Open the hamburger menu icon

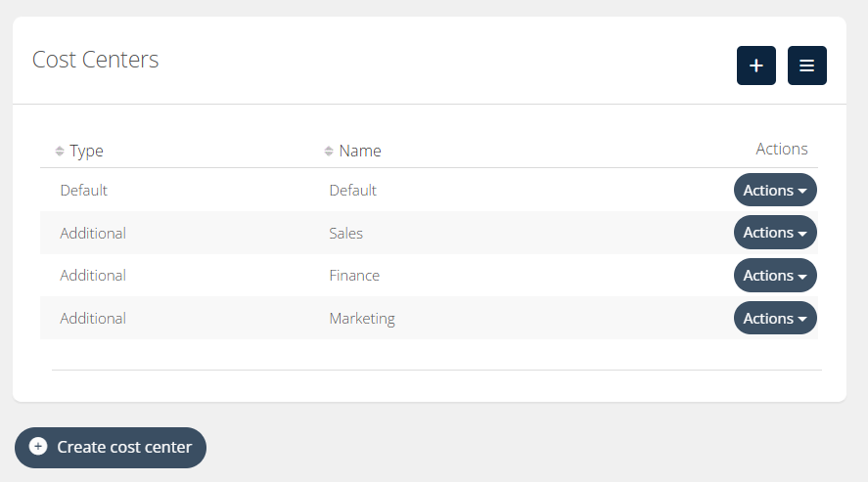(806, 66)
